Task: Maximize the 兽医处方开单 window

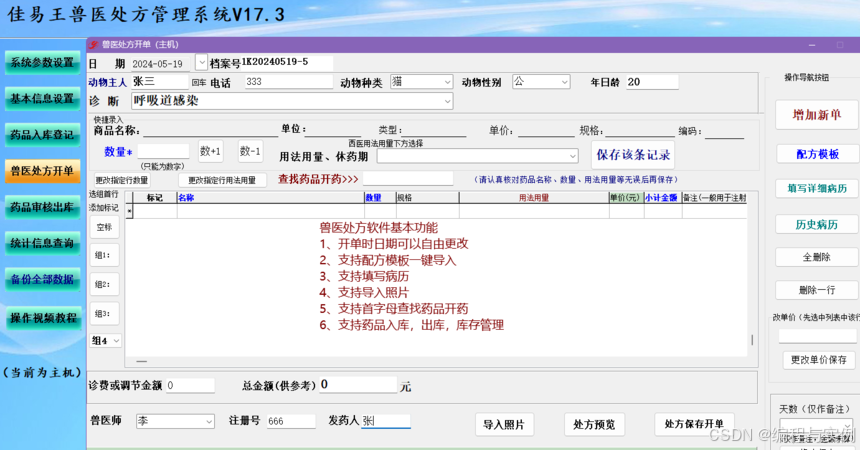Action: point(840,45)
